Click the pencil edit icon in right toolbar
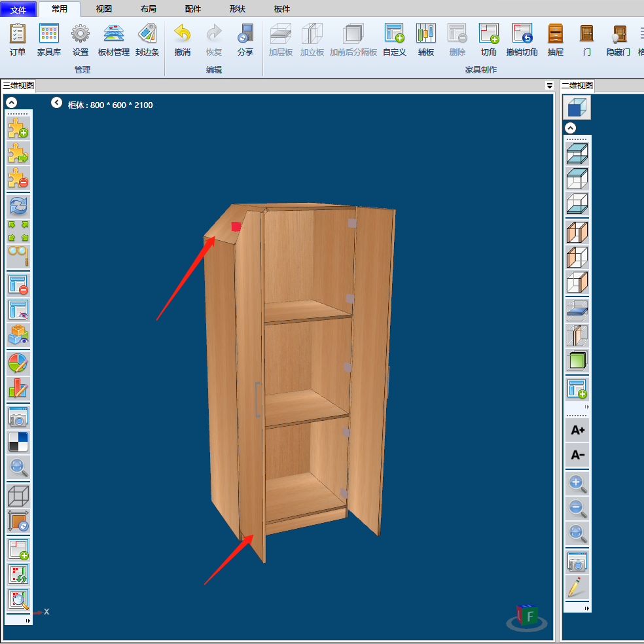 [x=577, y=587]
